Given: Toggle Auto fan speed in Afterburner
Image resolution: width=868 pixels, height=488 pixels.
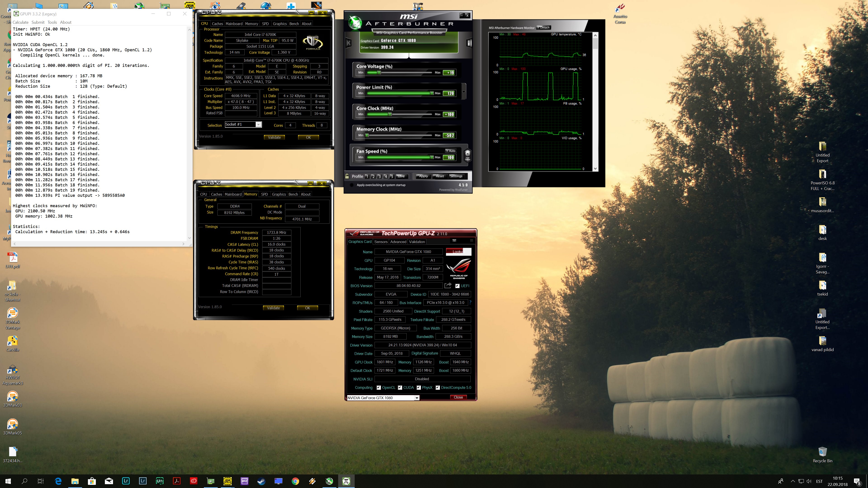Looking at the screenshot, I should pyautogui.click(x=451, y=151).
